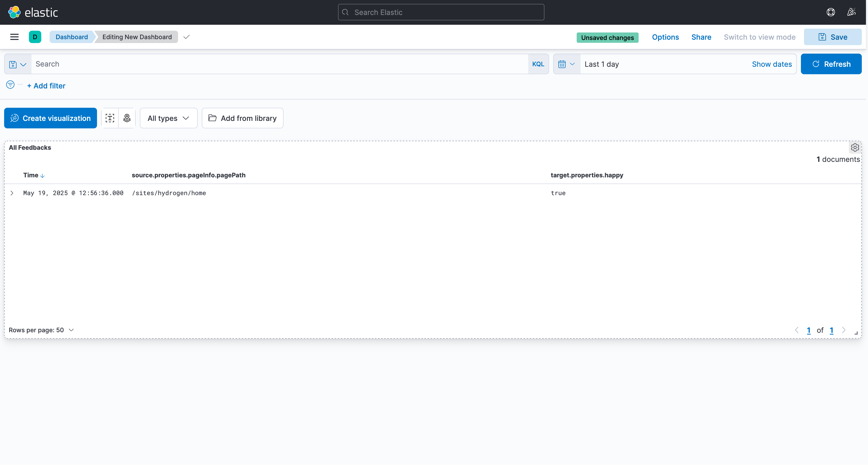Viewport: 868px width, 465px height.
Task: Expand the May 19 document row
Action: (x=12, y=193)
